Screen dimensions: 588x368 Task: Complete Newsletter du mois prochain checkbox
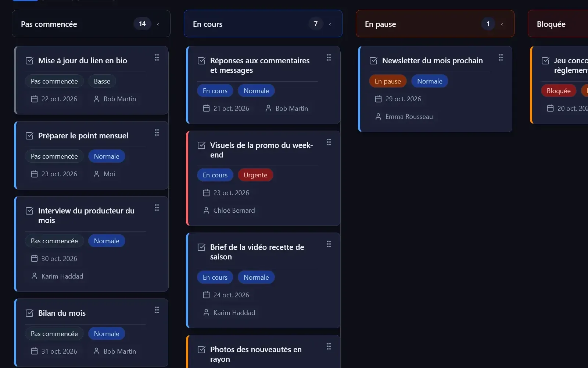coord(373,61)
